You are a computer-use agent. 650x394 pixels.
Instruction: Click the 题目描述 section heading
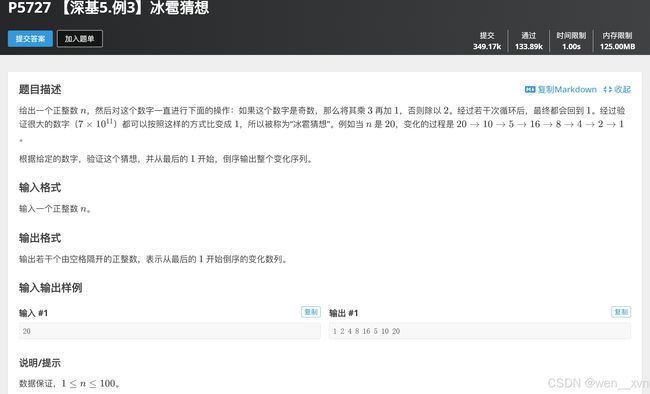pyautogui.click(x=40, y=89)
